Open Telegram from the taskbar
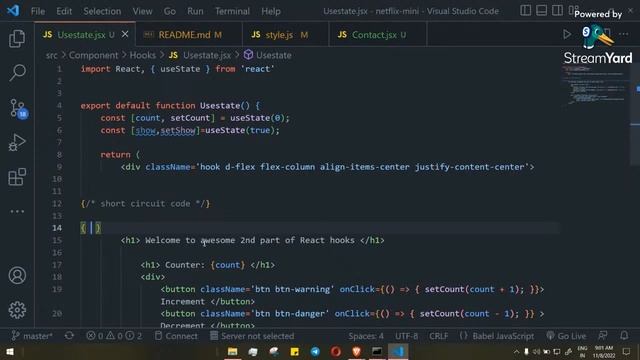640x360 pixels. click(315, 351)
